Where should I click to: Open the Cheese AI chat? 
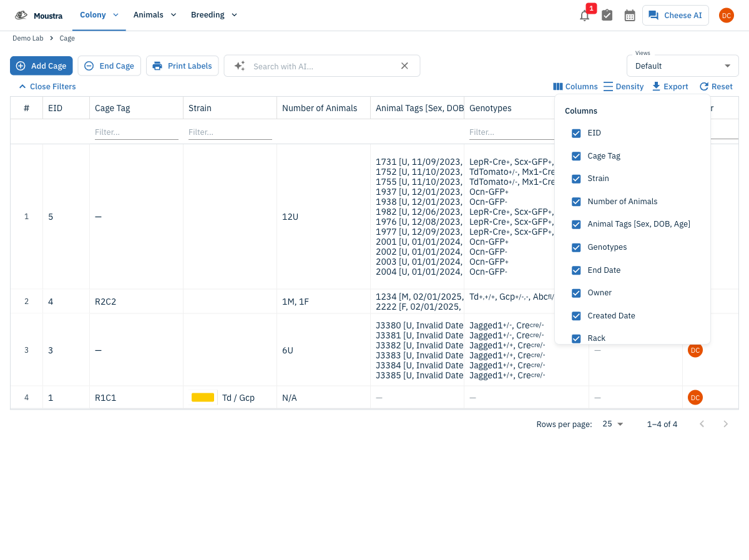(675, 15)
